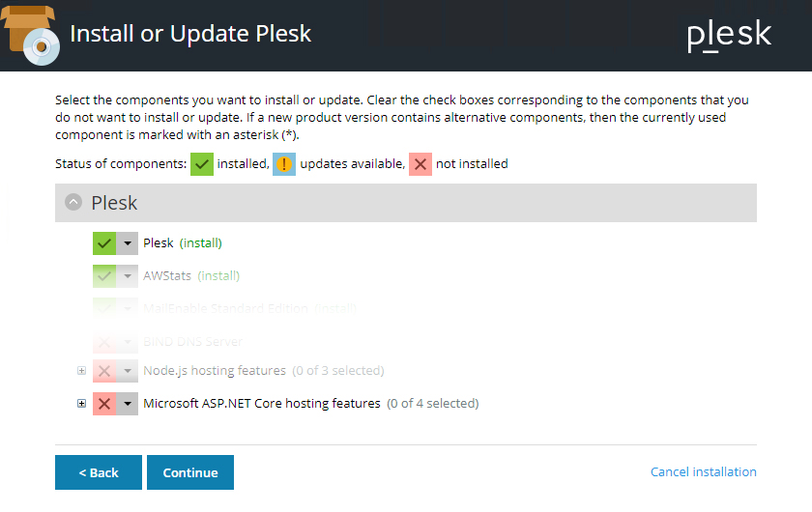
Task: Expand the Microsoft ASP.NET Core features tree
Action: pos(82,404)
